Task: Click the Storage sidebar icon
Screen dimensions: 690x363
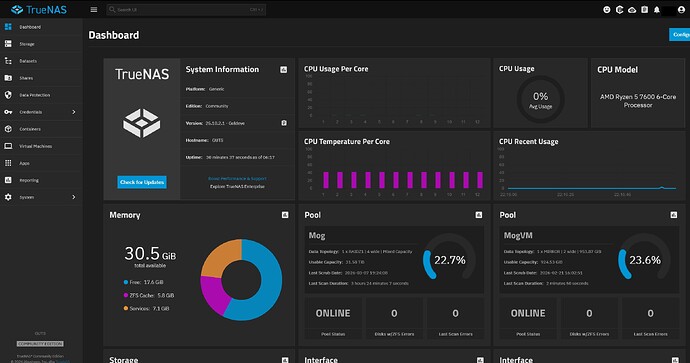Action: [x=8, y=44]
